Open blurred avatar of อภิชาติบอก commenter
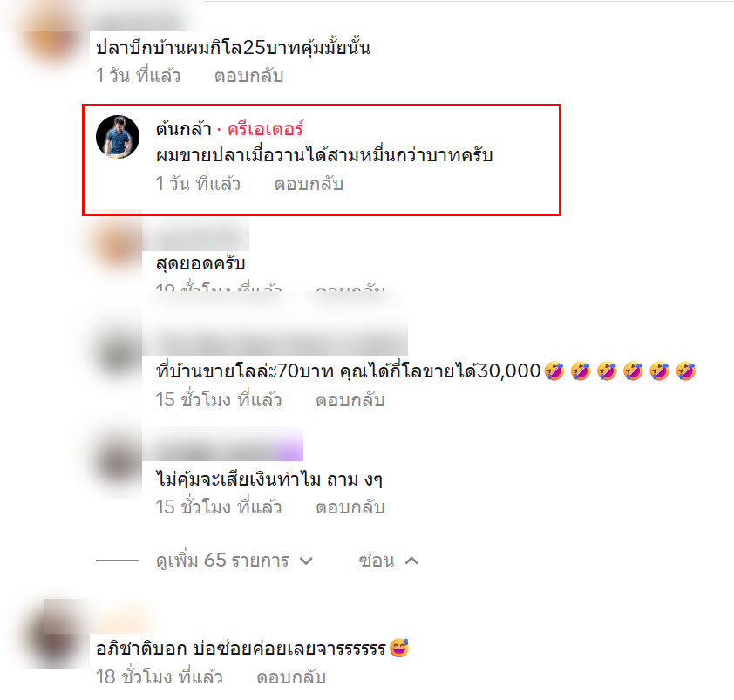 click(x=54, y=635)
